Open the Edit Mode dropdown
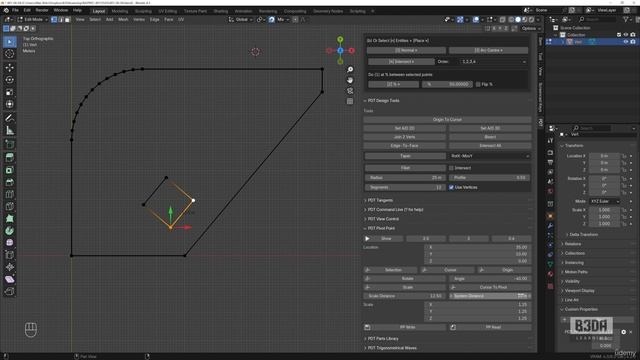Screen dimensions: 640x360 [33, 19]
